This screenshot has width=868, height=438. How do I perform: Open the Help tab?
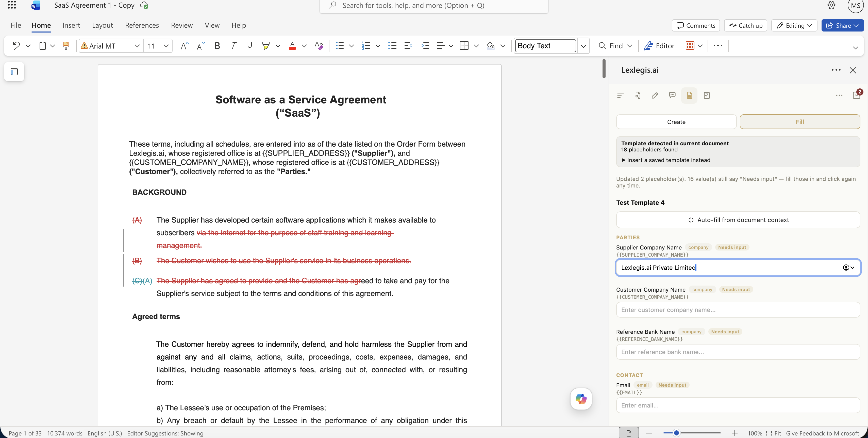[x=239, y=25]
